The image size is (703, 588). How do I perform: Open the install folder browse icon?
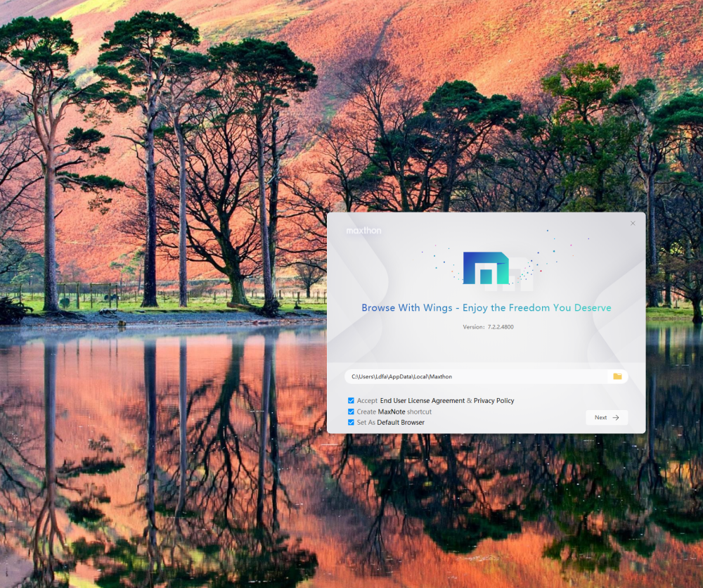click(617, 376)
